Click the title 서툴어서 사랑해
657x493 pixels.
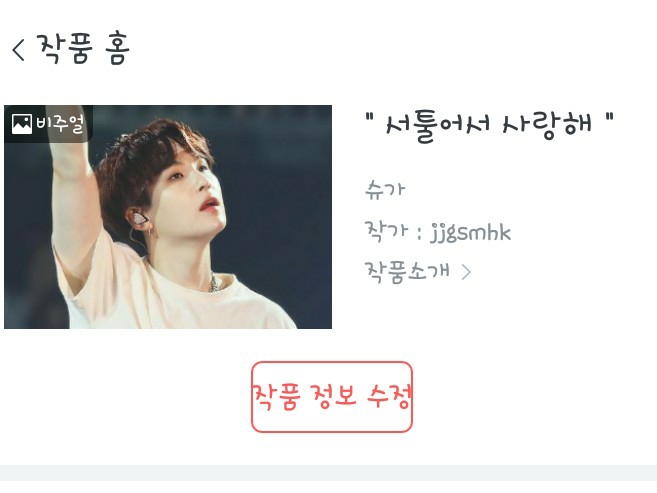(489, 126)
